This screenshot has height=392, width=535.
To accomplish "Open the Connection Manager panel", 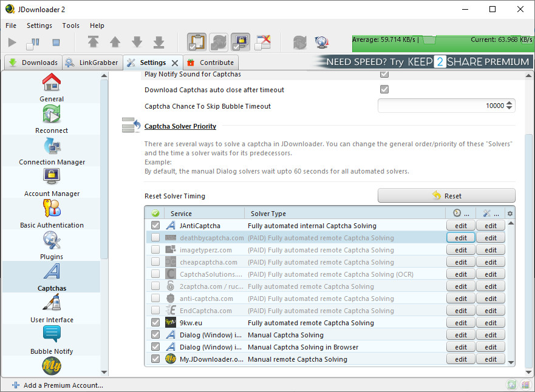I will [x=51, y=151].
